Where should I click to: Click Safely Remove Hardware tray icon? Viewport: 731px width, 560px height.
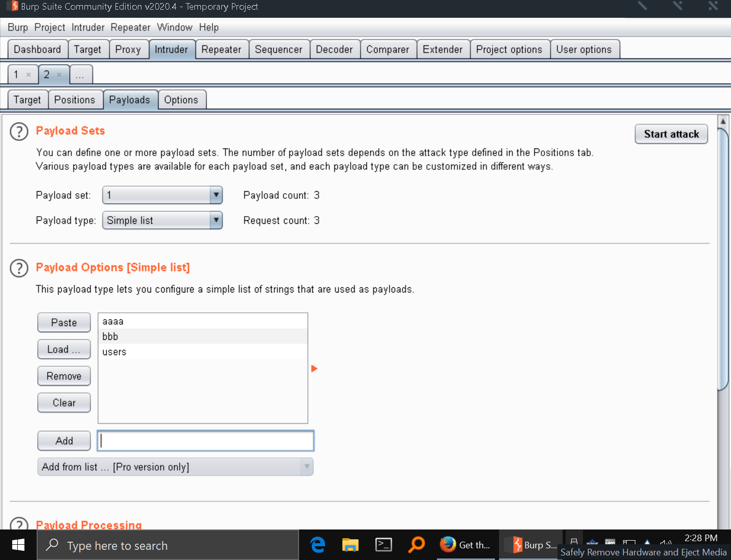tap(574, 542)
